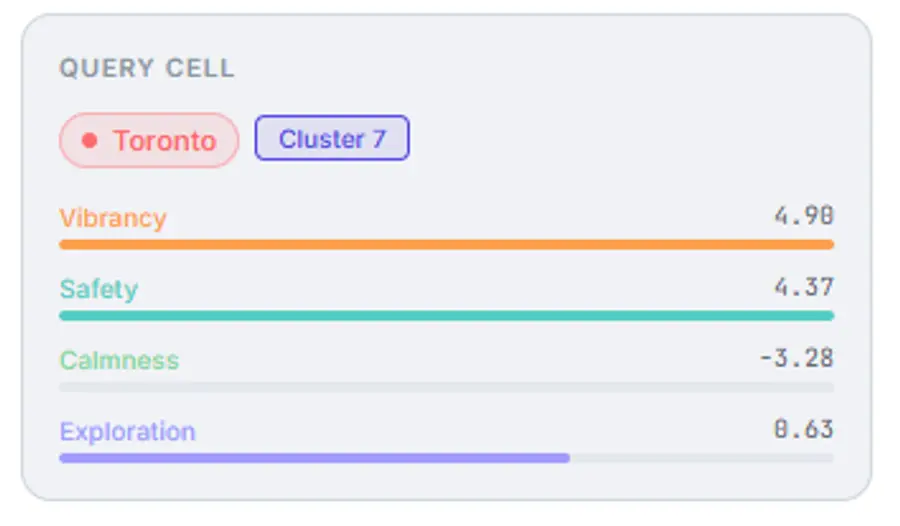Click the teal Safety bar
900x526 pixels.
[x=446, y=315]
